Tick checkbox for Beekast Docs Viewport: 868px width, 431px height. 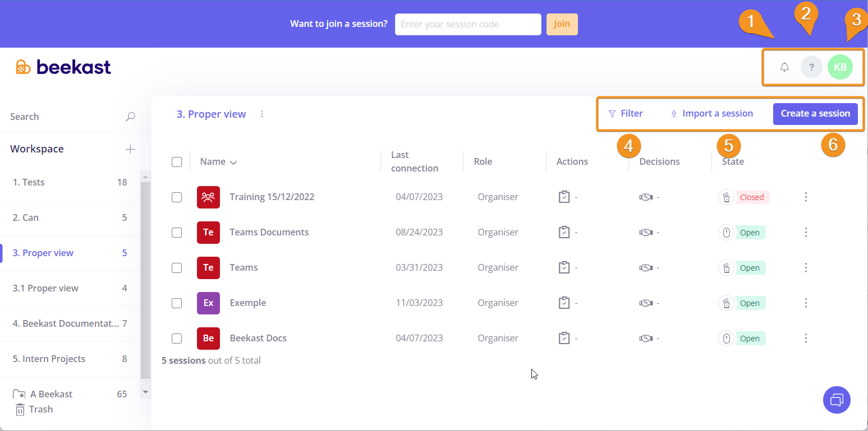click(x=177, y=339)
